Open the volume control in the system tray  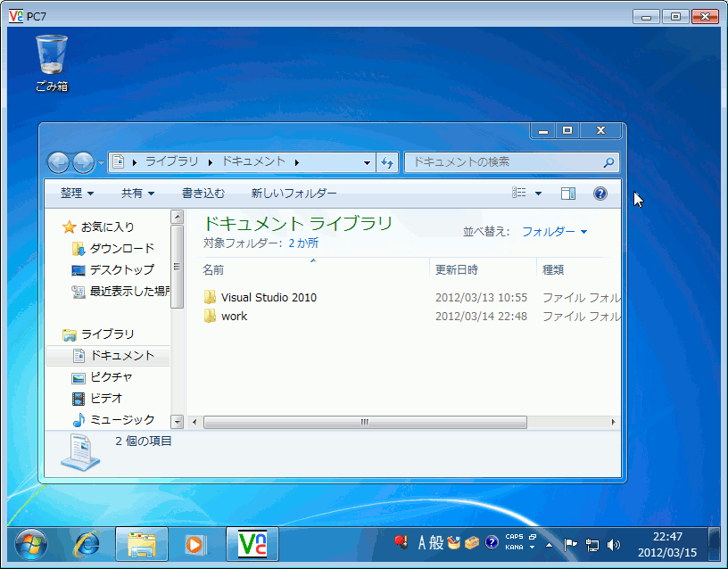[612, 545]
